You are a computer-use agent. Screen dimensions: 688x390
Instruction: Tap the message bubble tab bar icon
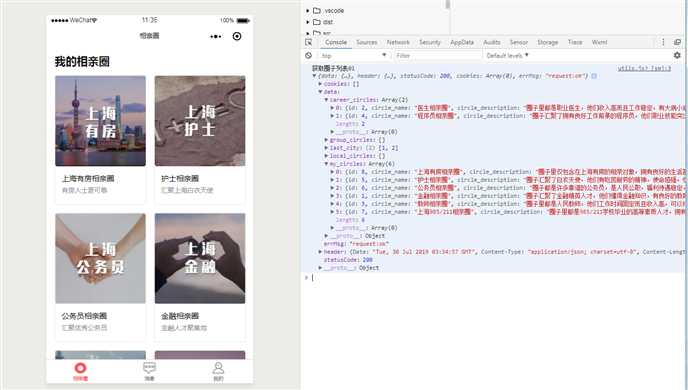tap(149, 368)
